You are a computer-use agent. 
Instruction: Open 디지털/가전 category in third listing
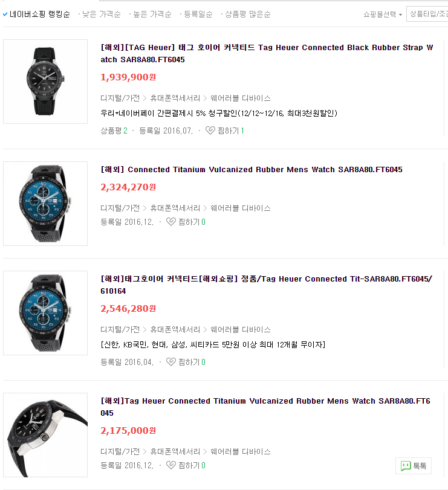click(x=120, y=329)
